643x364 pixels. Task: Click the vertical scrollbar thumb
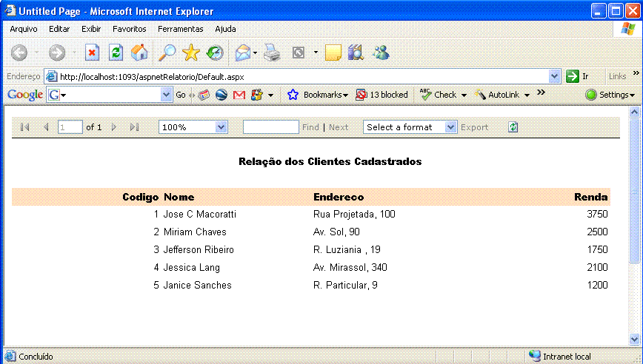click(634, 190)
